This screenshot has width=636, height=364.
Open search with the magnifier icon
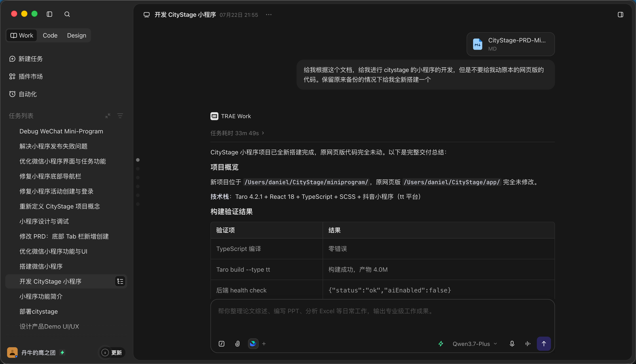(x=67, y=14)
